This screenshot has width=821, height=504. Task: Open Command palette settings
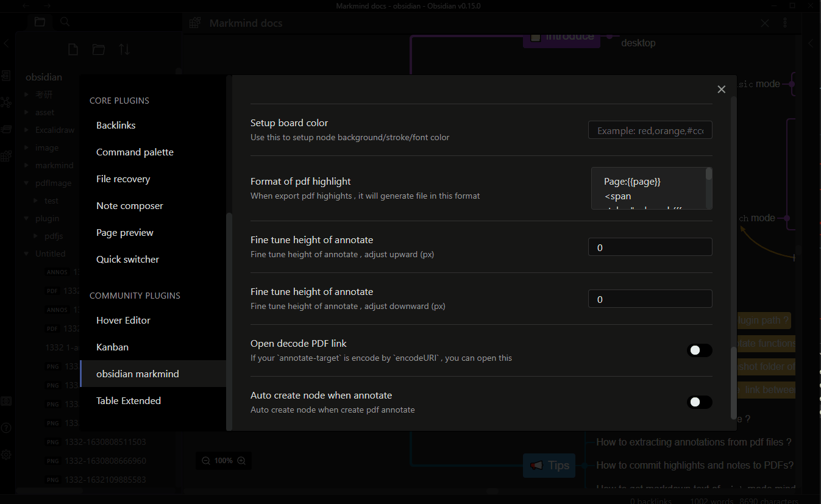pyautogui.click(x=152, y=152)
